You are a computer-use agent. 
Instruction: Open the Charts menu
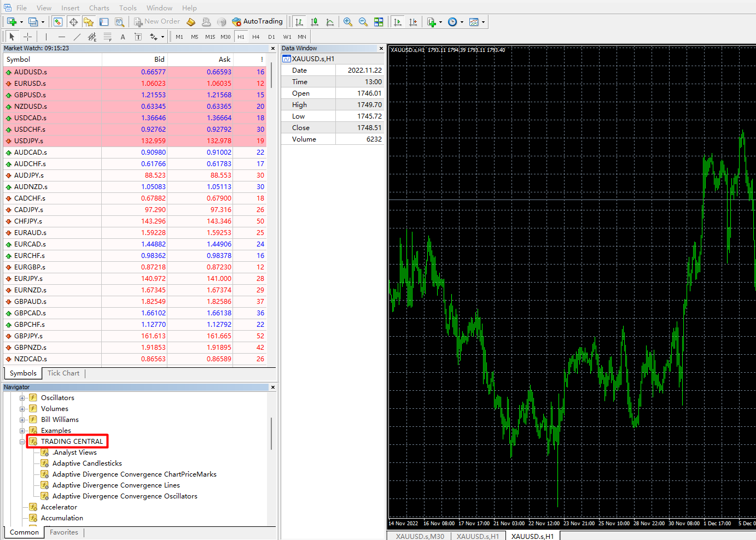click(99, 8)
